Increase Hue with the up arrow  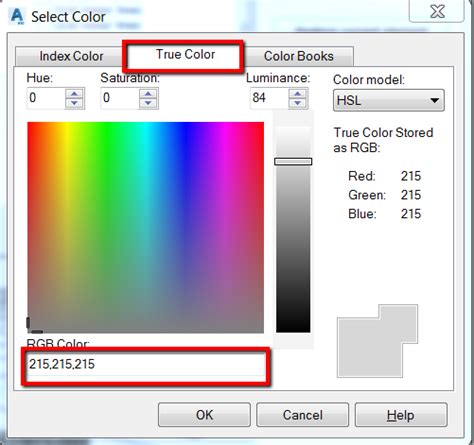[x=75, y=93]
